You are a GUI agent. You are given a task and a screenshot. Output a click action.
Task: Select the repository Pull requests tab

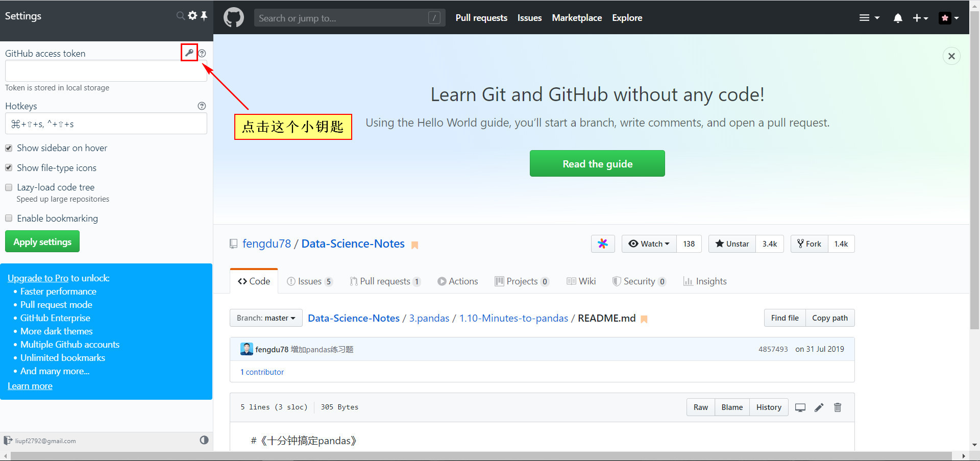coord(385,281)
